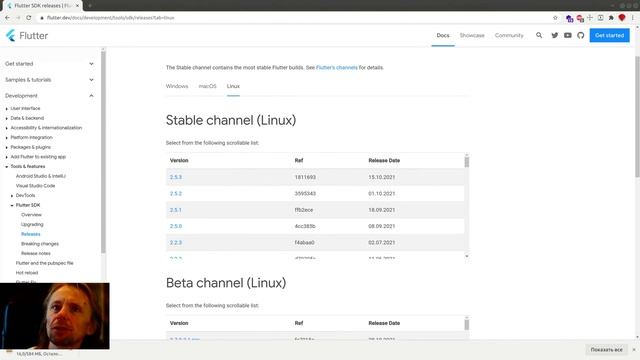Click the stable releases list scrollbar
Screen dimensions: 640x360
tap(467, 162)
